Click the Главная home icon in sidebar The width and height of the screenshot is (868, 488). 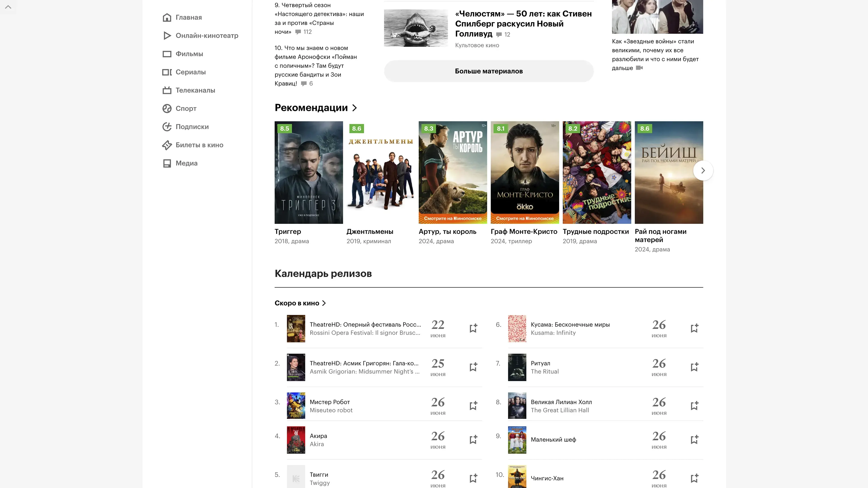coord(167,18)
